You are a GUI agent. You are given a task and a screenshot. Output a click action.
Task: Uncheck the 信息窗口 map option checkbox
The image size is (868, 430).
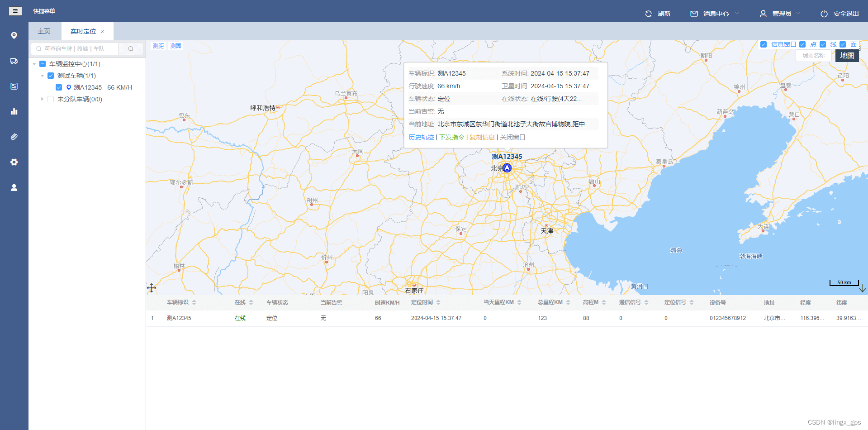tap(764, 44)
